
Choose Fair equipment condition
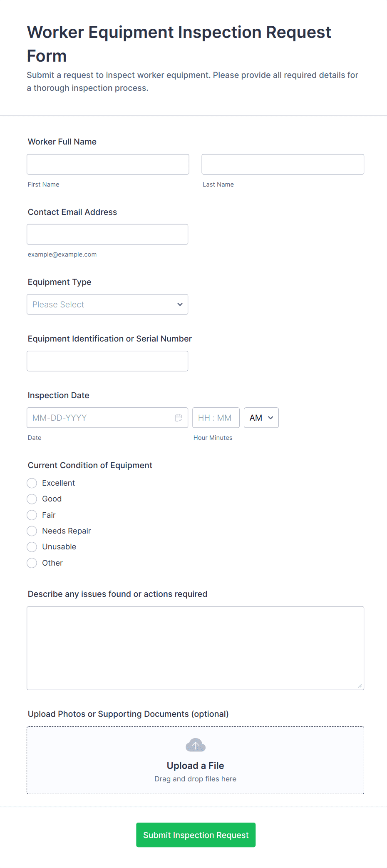pos(32,515)
